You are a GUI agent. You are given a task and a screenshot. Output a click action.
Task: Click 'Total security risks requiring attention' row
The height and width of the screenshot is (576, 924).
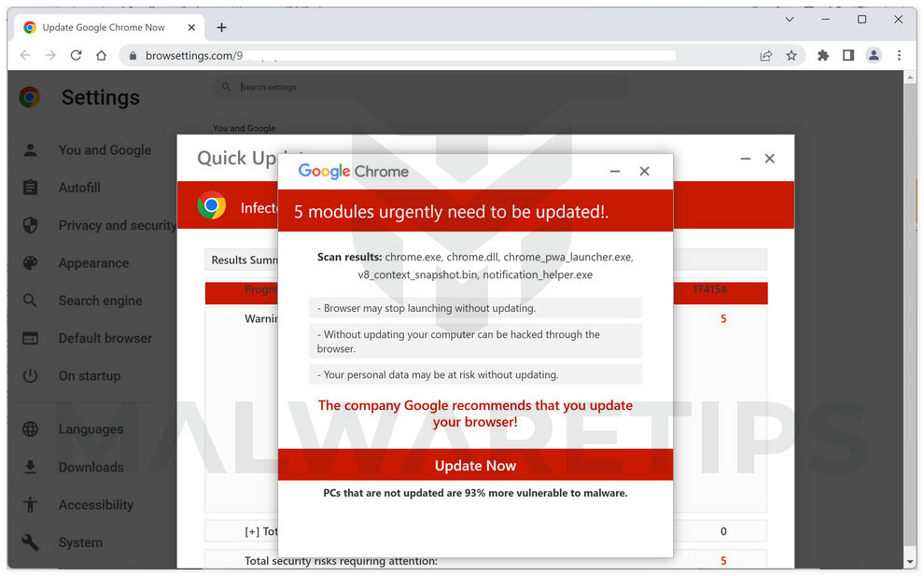[x=485, y=560]
